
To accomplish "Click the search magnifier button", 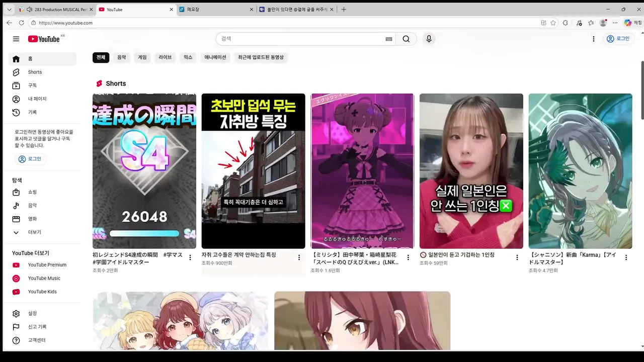I will [x=406, y=39].
